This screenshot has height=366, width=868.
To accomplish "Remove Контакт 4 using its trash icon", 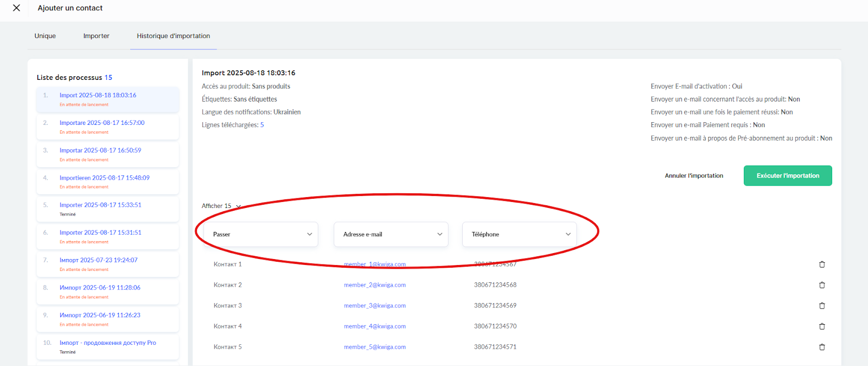I will pos(822,326).
